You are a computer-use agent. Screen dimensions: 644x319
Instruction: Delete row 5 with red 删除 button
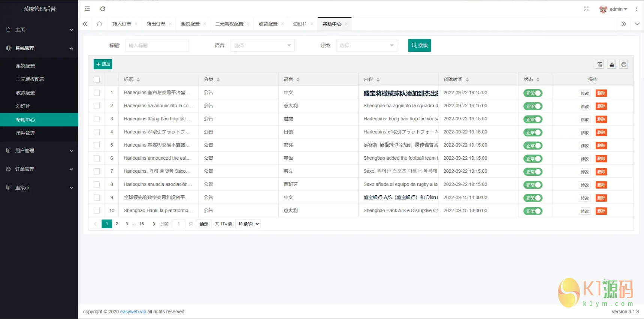tap(601, 145)
